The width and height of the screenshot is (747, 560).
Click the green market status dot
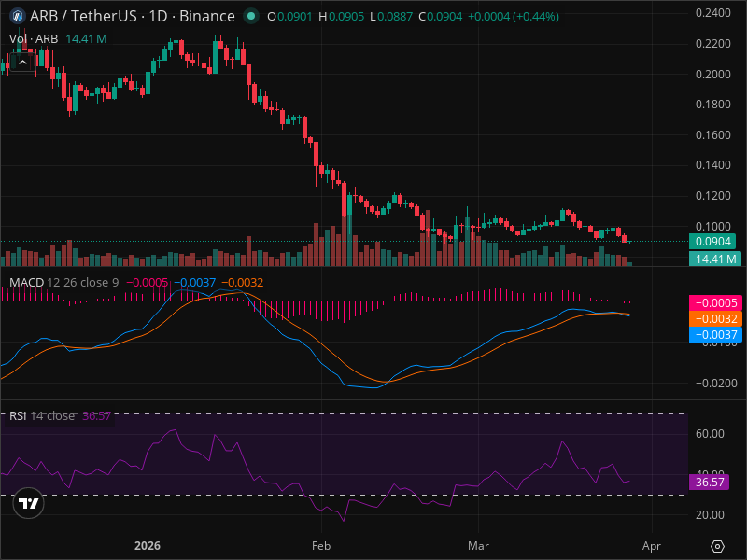(x=251, y=16)
